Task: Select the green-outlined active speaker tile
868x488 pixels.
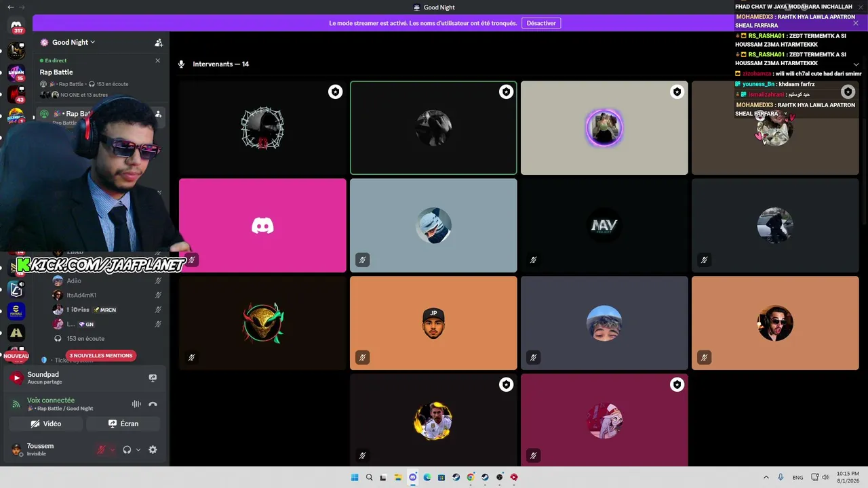Action: (433, 128)
